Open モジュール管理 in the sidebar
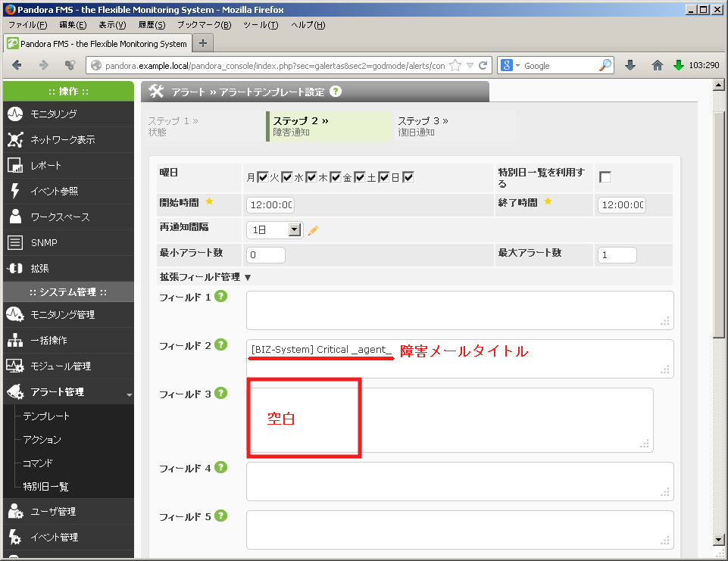 68,366
